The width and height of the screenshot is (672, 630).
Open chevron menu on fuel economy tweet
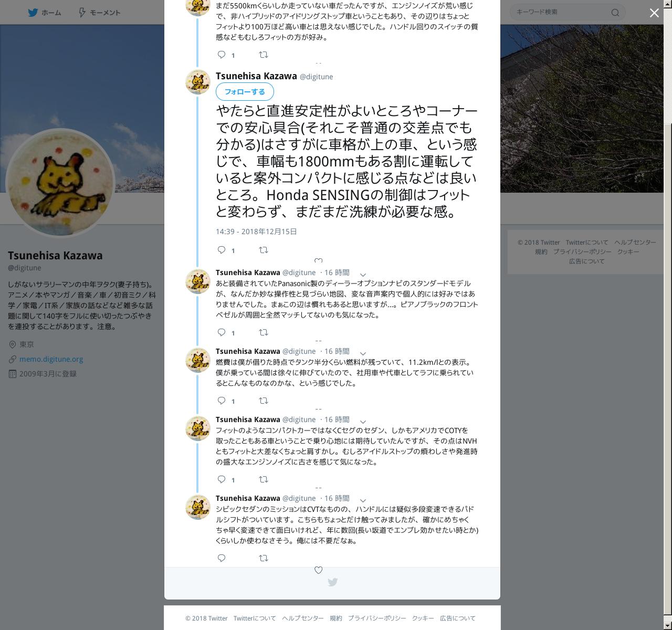click(363, 353)
